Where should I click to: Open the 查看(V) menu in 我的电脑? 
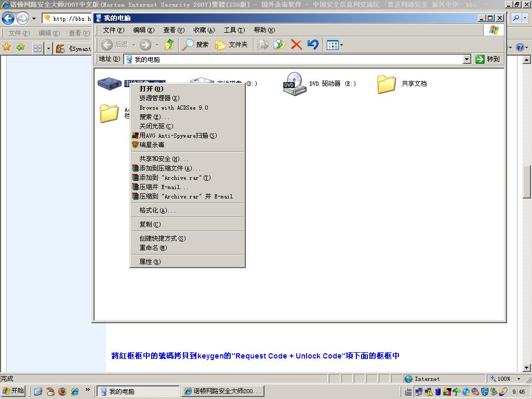tap(174, 30)
